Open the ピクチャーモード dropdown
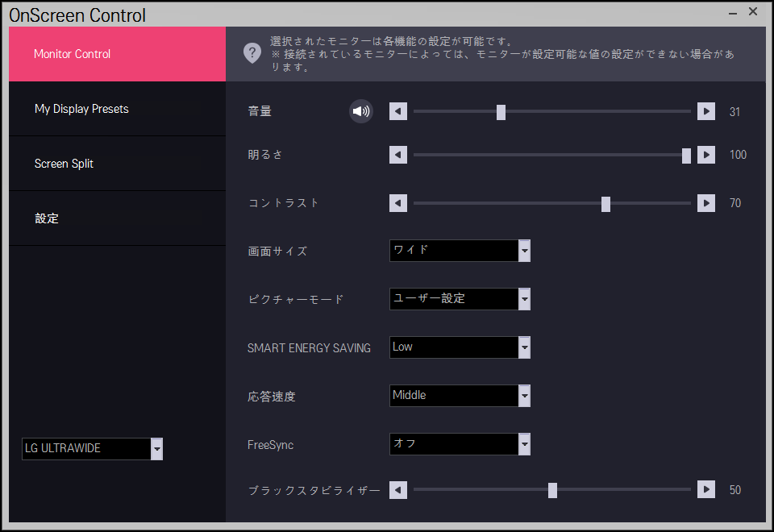The width and height of the screenshot is (774, 532). 524,299
